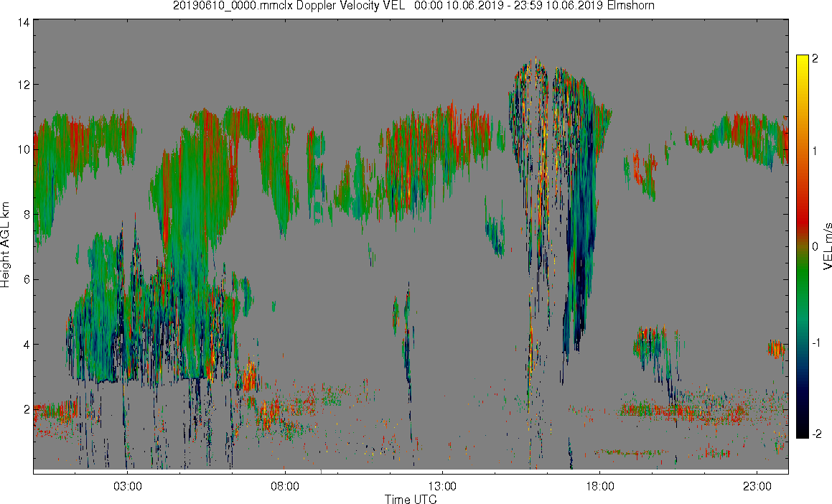Click the 03:00 time axis label

coord(127,487)
